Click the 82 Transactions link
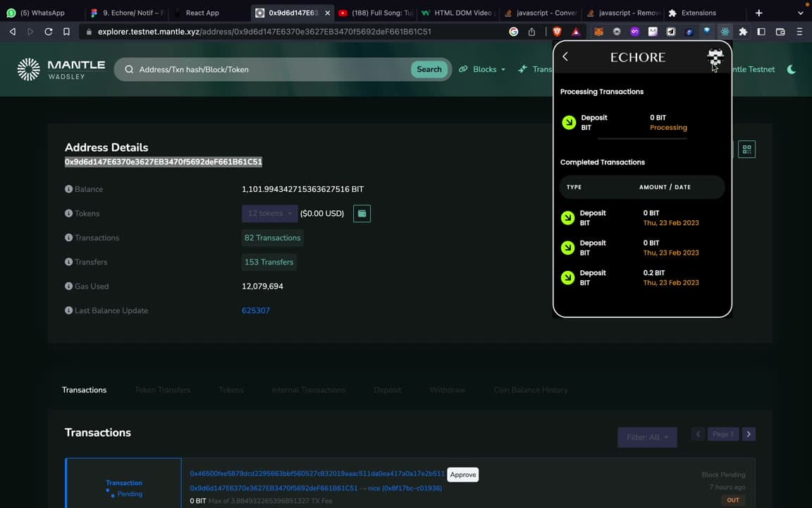 (272, 237)
